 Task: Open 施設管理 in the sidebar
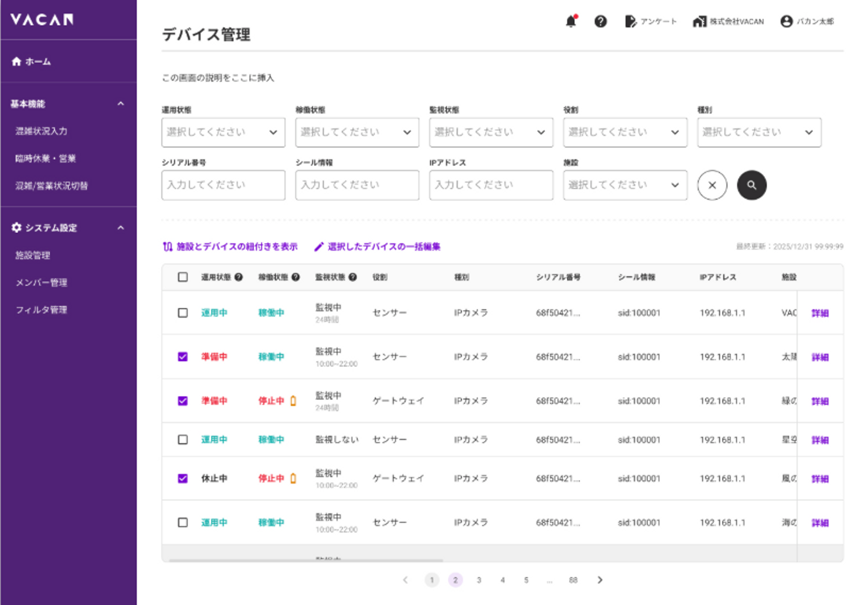tap(33, 255)
